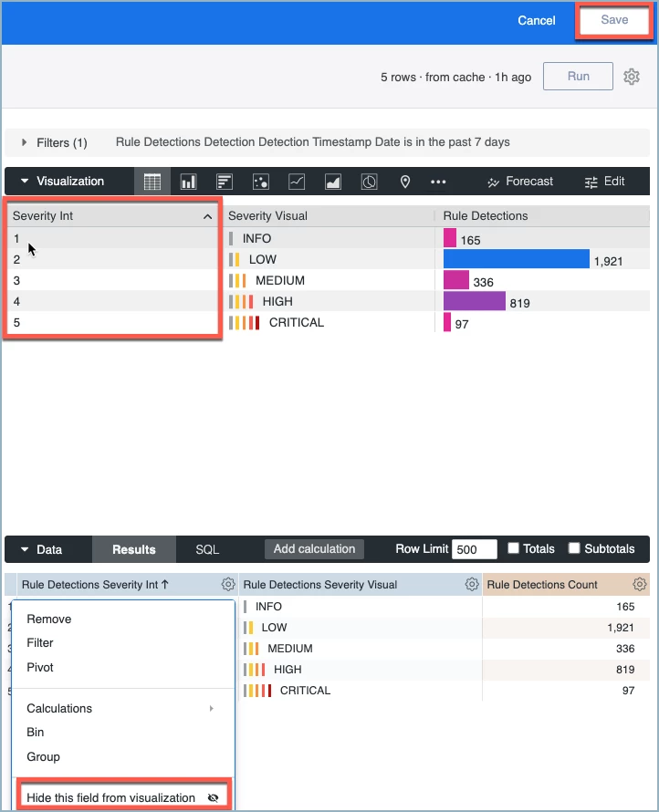Screen dimensions: 659x812
Task: Select the table visualization icon
Action: point(152,182)
